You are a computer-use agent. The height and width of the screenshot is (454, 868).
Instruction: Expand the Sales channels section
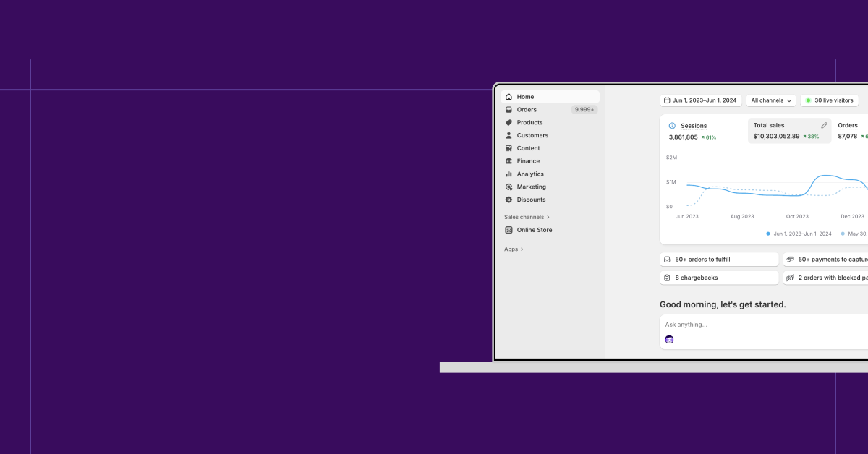(527, 217)
